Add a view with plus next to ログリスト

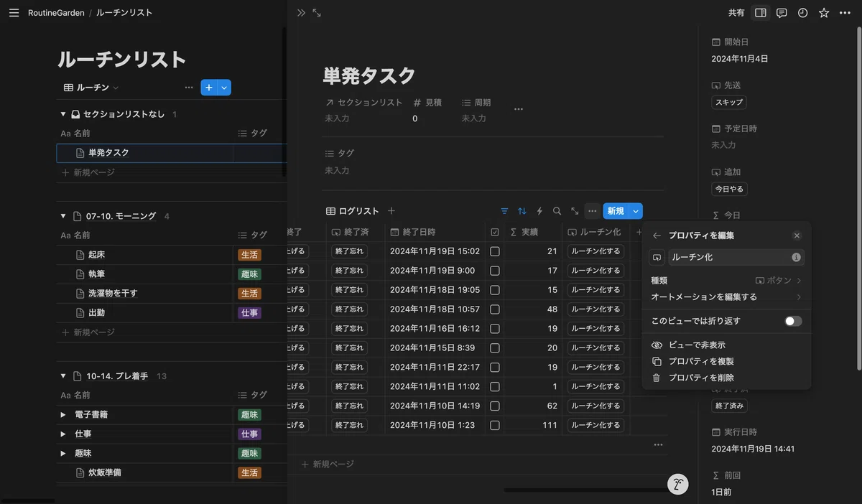point(391,211)
